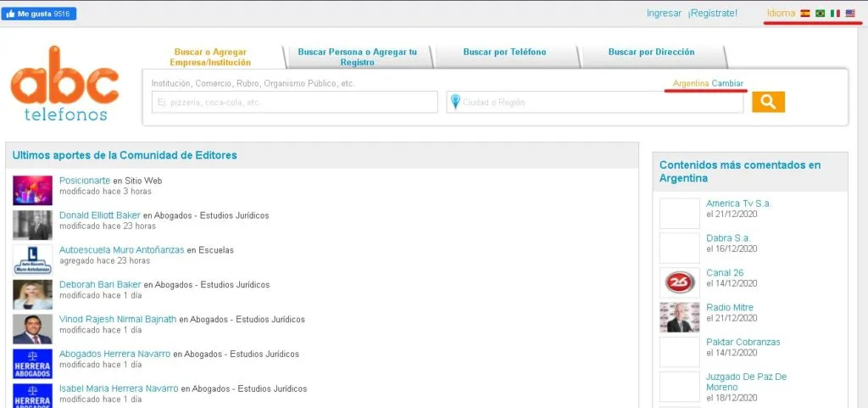Screen dimensions: 868x408
Task: Open the 'Buscar por Dirección' tab
Action: tap(651, 53)
